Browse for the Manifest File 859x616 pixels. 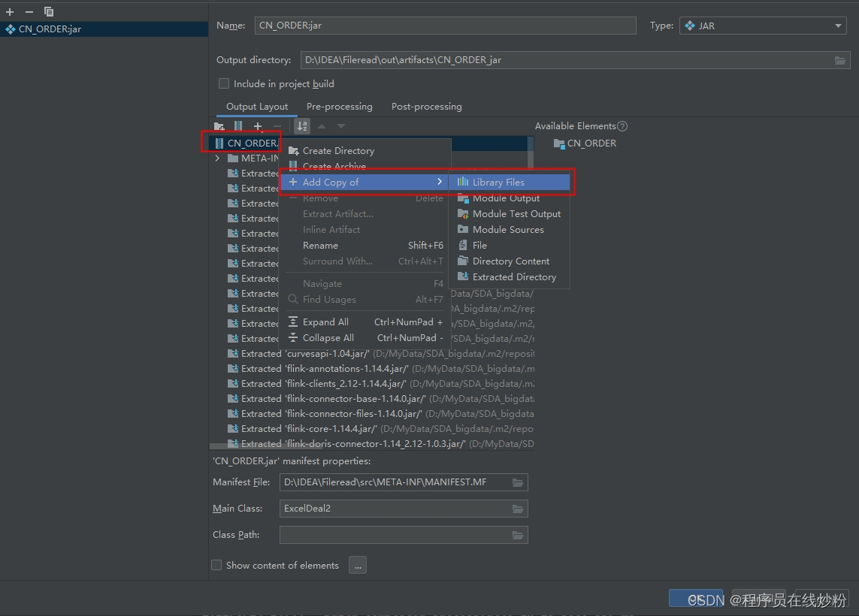click(518, 482)
